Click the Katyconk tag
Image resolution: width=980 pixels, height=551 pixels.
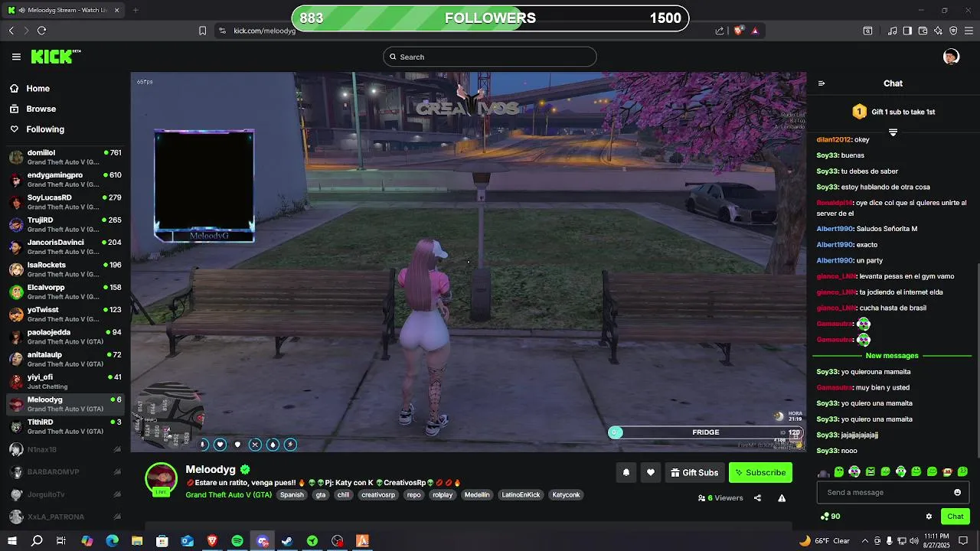point(566,495)
